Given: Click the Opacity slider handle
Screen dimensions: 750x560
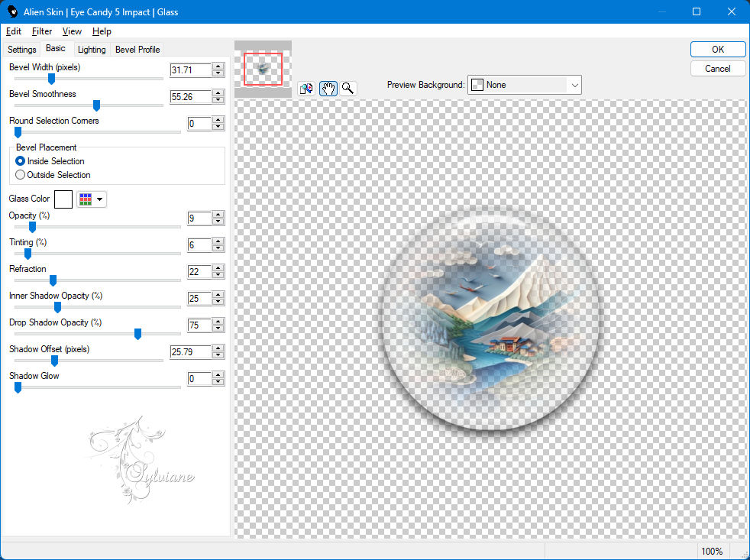Looking at the screenshot, I should 32,227.
